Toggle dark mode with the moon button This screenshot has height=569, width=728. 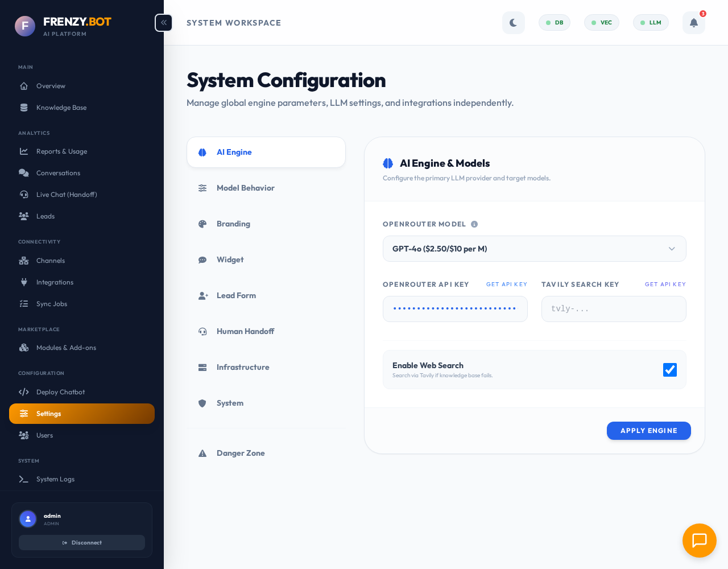pyautogui.click(x=513, y=23)
